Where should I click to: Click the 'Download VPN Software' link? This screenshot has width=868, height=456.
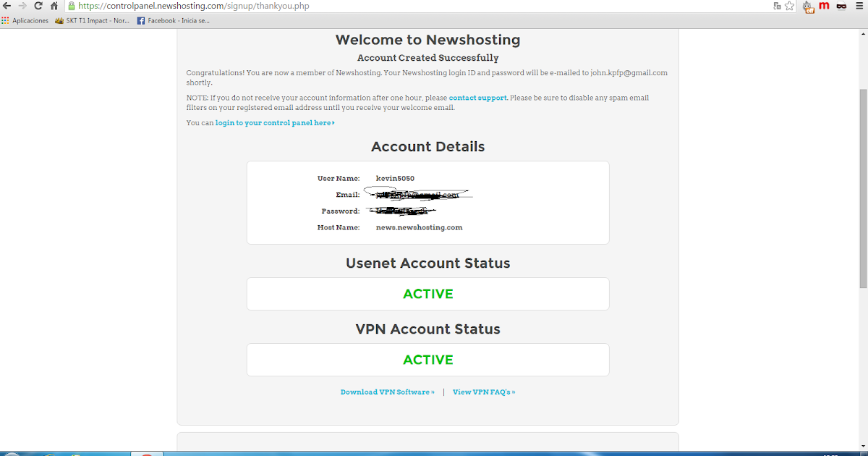click(x=388, y=392)
